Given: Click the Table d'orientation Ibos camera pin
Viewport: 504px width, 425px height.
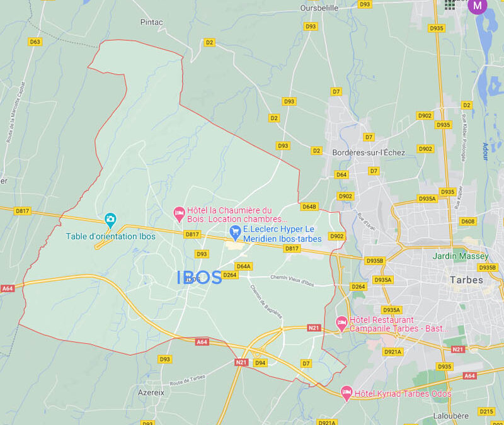Looking at the screenshot, I should coord(110,220).
